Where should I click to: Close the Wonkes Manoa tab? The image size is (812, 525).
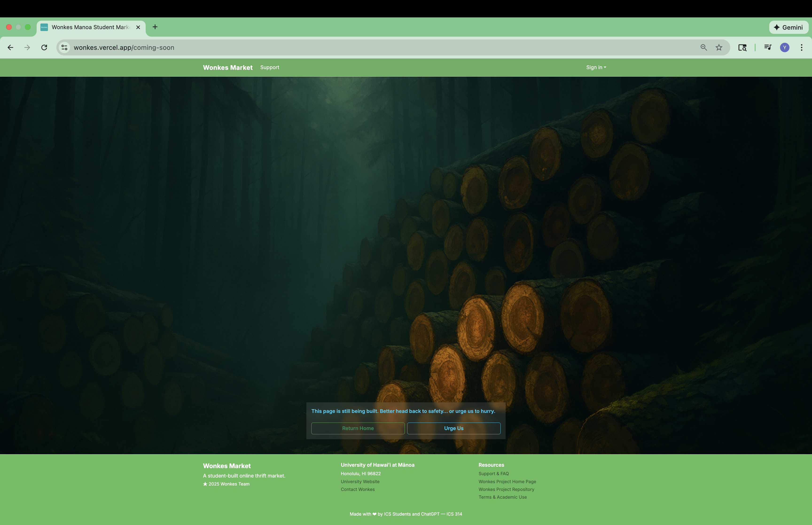[x=138, y=27]
